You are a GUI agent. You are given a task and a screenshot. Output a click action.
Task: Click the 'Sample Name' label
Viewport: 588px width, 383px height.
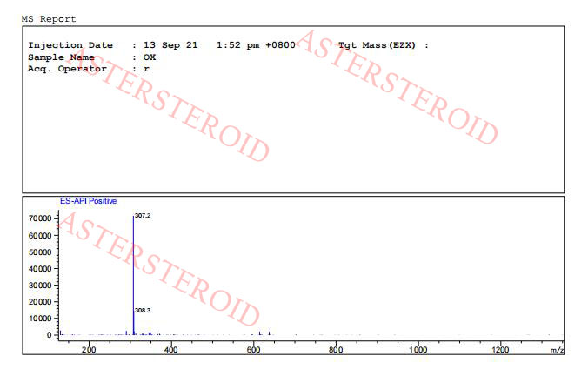61,57
